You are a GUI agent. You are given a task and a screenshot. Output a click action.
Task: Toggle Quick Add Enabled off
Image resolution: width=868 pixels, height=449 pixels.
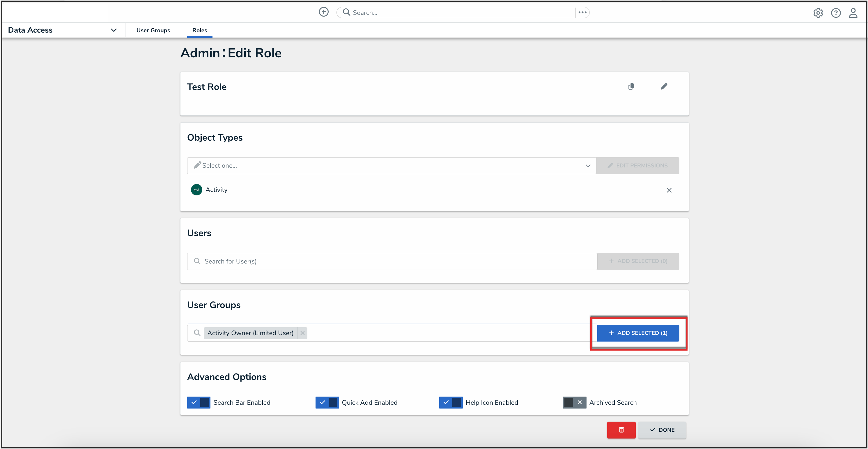[327, 402]
